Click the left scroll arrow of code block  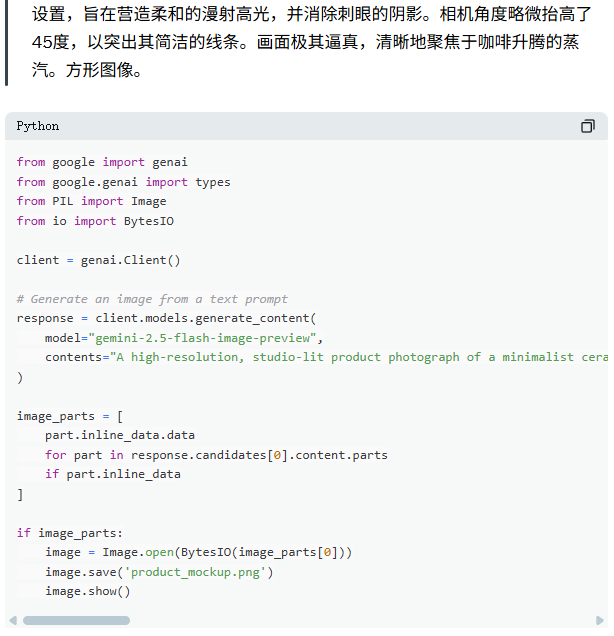[12, 620]
